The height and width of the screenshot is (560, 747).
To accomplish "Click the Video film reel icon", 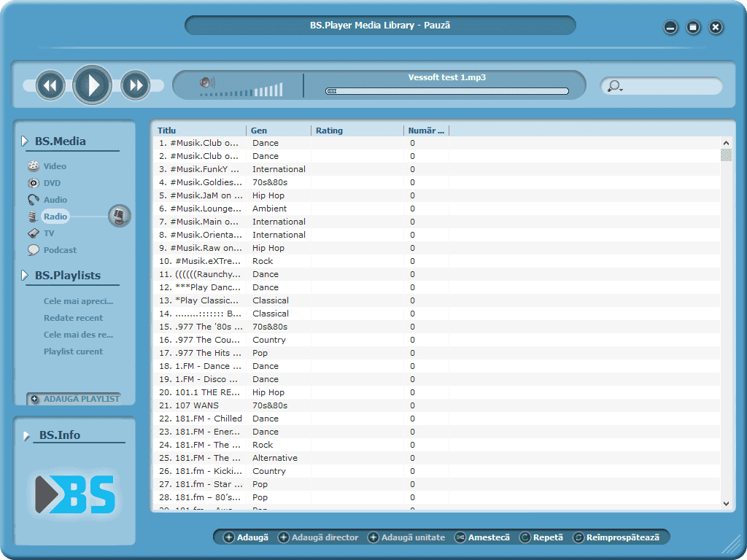I will [x=34, y=166].
